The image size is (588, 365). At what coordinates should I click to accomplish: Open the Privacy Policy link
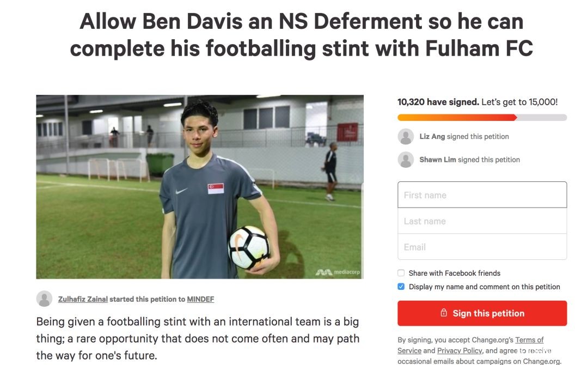tap(460, 350)
